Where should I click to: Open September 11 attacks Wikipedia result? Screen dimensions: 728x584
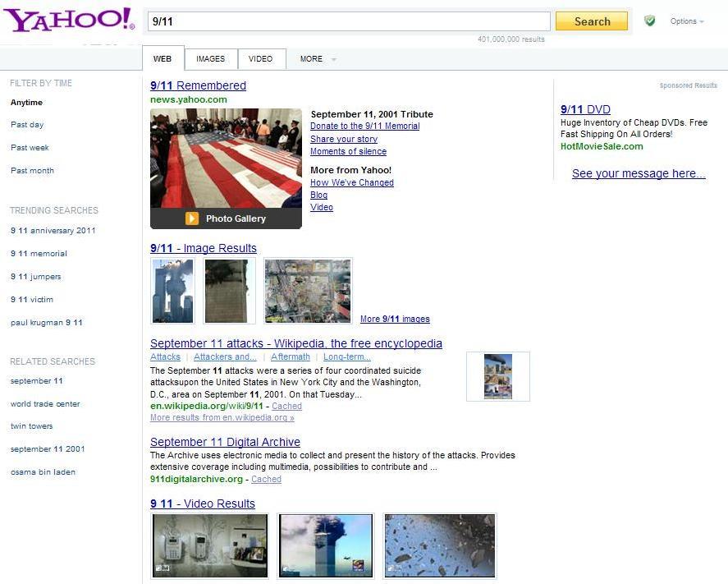point(296,343)
